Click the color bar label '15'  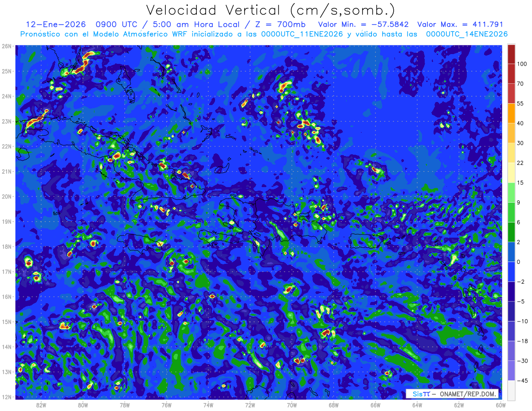(x=520, y=183)
